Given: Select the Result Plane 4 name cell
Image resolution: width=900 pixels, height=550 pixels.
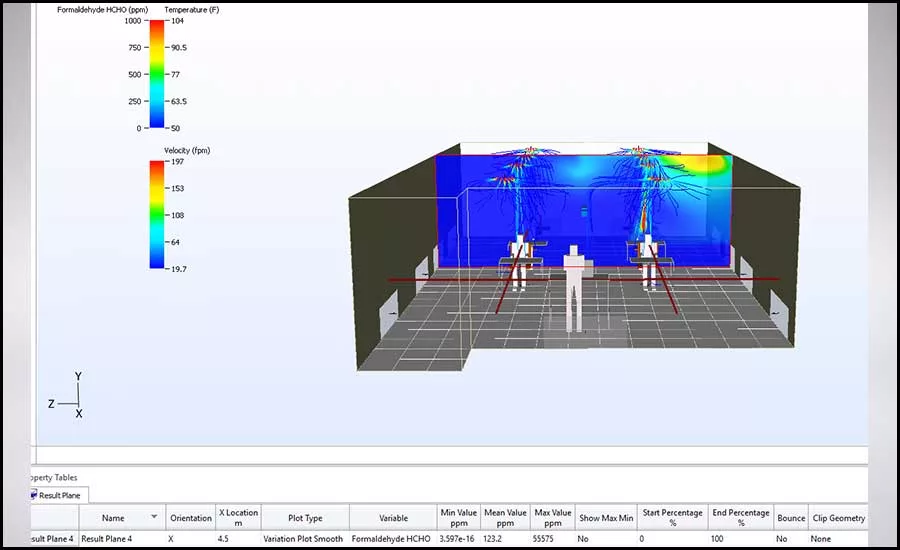Looking at the screenshot, I should [122, 539].
